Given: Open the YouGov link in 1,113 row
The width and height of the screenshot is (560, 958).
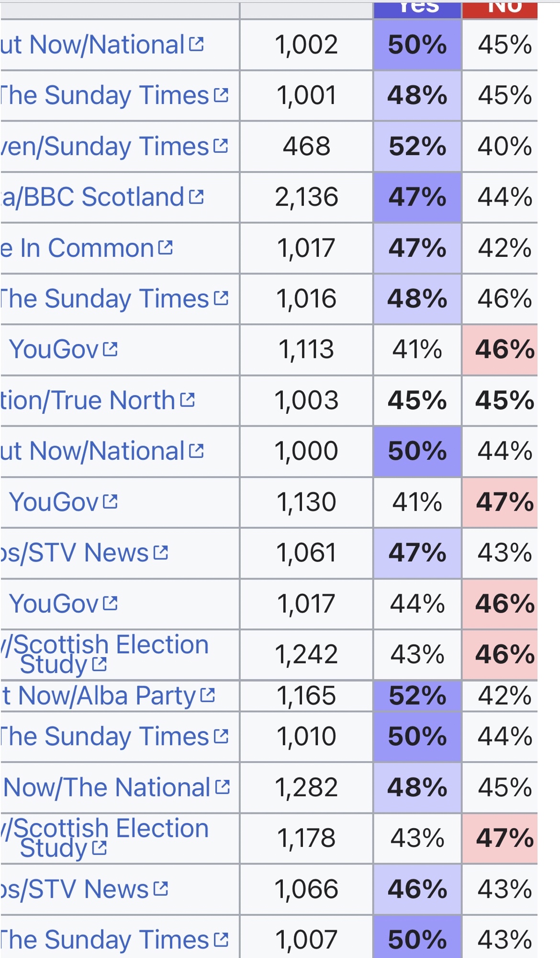Looking at the screenshot, I should click(x=54, y=349).
